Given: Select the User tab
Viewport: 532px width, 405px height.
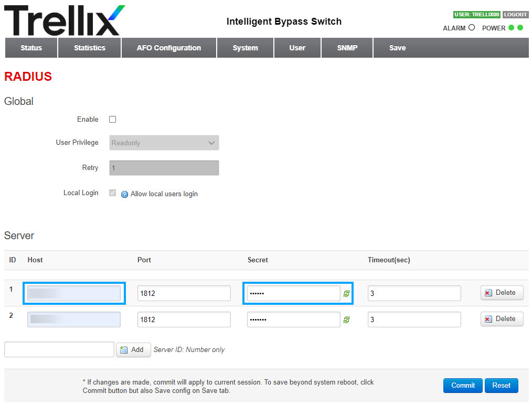Looking at the screenshot, I should 297,48.
